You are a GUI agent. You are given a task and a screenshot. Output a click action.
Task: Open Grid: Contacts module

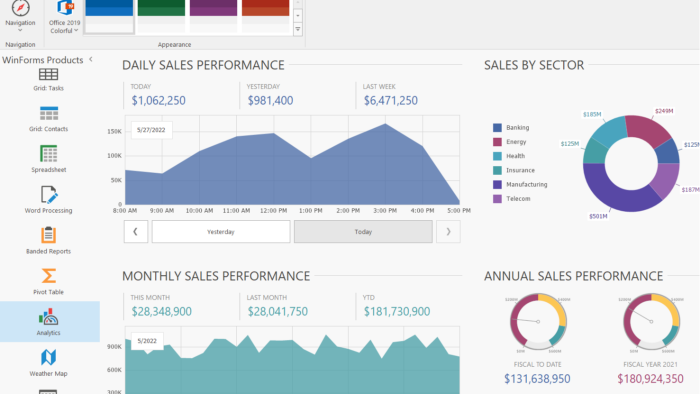(x=48, y=120)
